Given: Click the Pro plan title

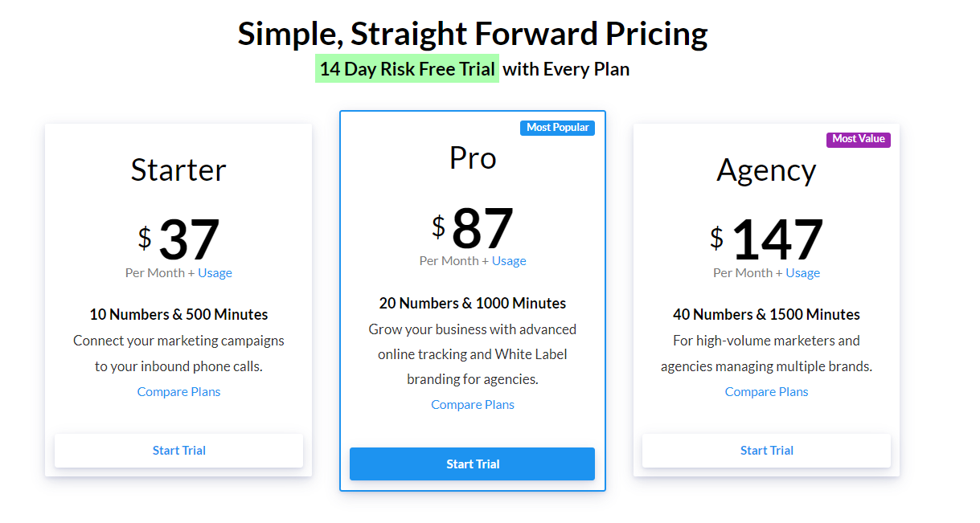Looking at the screenshot, I should coord(472,158).
